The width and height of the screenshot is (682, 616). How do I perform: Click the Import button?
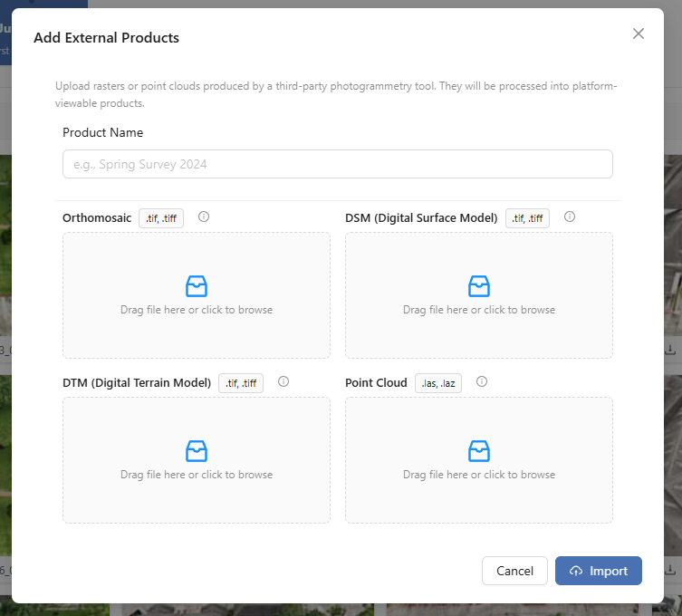pyautogui.click(x=599, y=571)
